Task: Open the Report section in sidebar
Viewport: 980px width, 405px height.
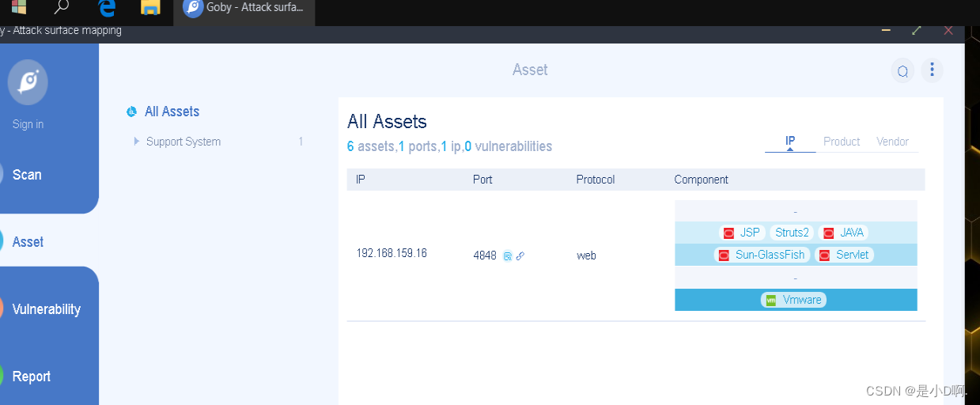Action: [x=32, y=377]
